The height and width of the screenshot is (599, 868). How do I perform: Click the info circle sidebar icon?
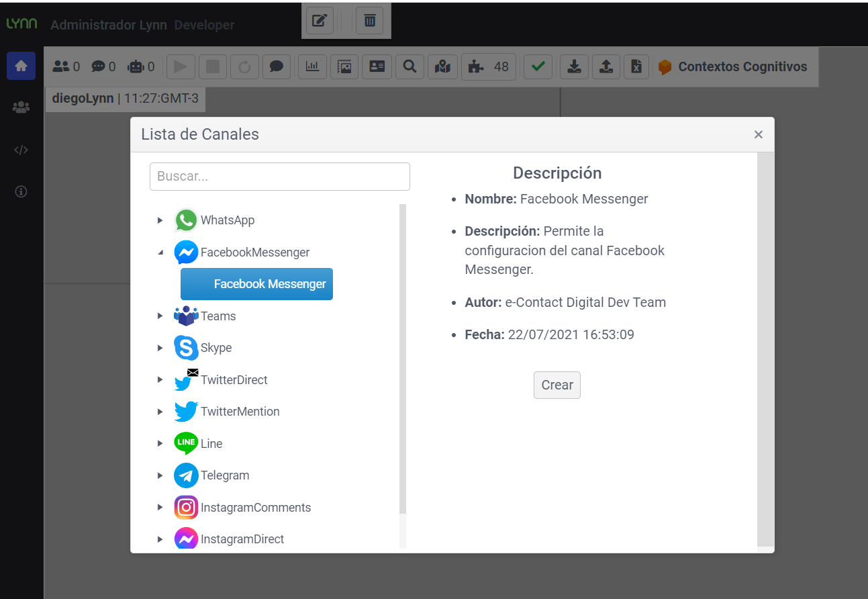tap(21, 191)
